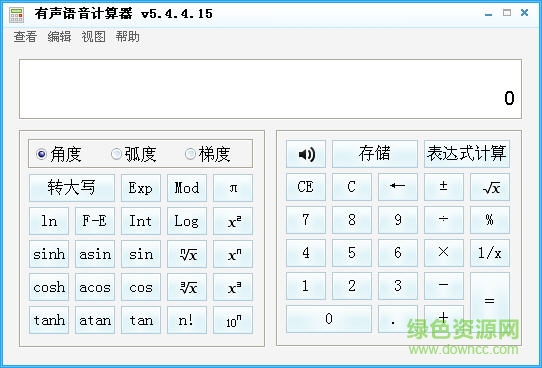
Task: Click the 转大写 button
Action: [72, 188]
